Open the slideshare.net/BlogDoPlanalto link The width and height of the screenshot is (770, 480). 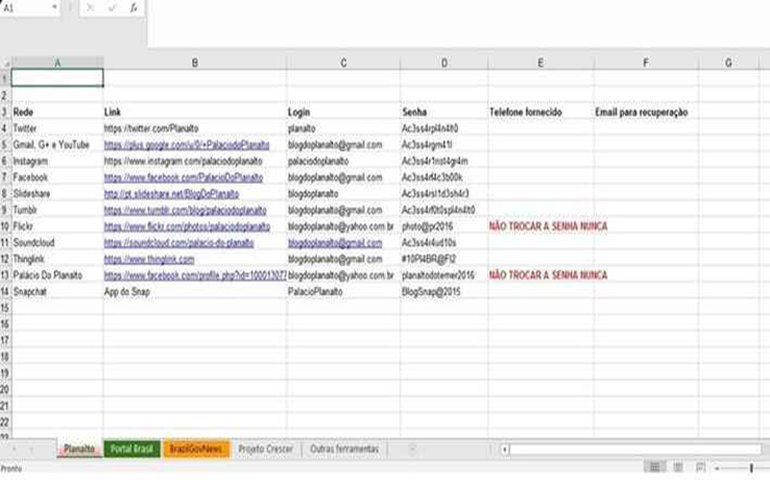171,194
